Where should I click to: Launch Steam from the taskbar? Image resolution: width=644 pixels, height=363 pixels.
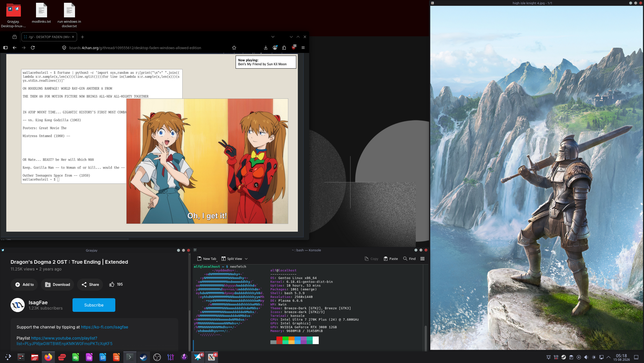(x=144, y=357)
